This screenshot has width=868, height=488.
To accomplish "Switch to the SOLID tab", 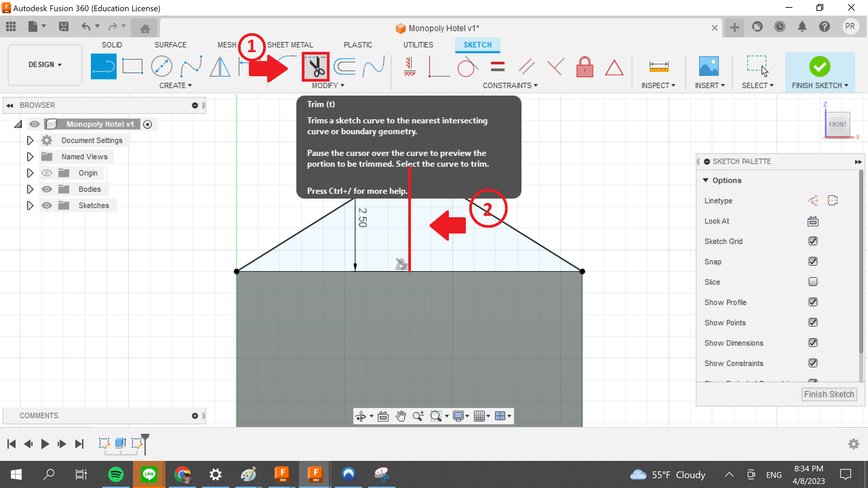I will pos(112,44).
